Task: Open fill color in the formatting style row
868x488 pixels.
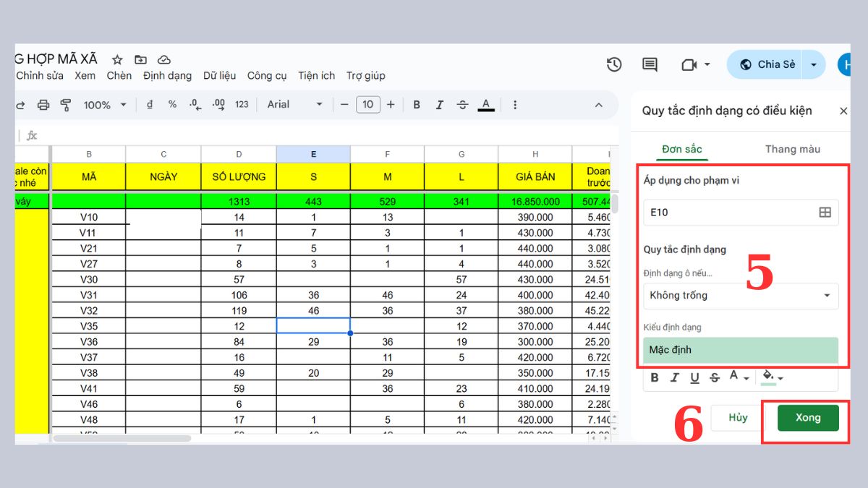Action: pos(773,377)
